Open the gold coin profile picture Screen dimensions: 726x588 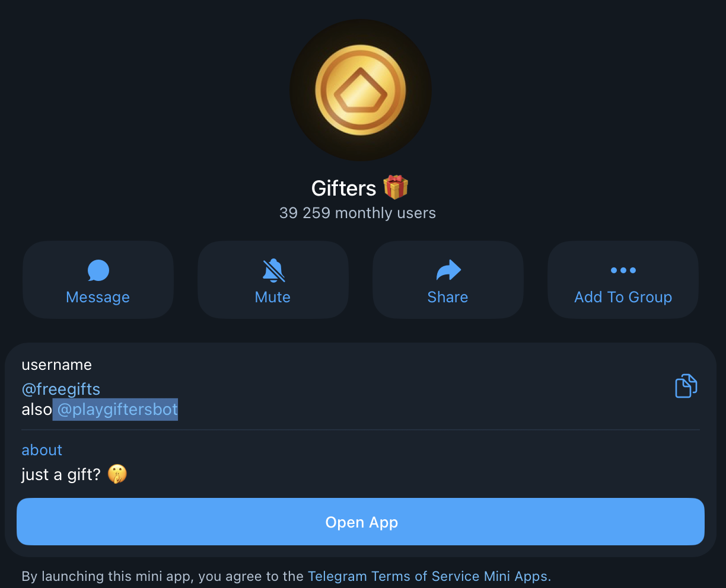tap(361, 90)
